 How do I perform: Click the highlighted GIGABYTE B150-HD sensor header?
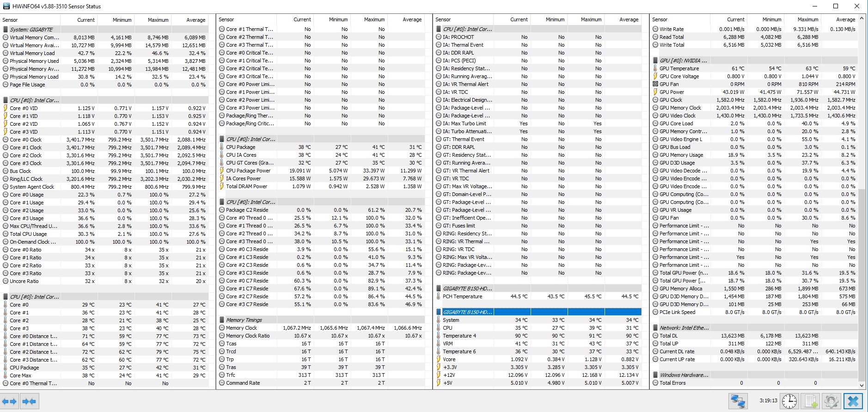[467, 312]
